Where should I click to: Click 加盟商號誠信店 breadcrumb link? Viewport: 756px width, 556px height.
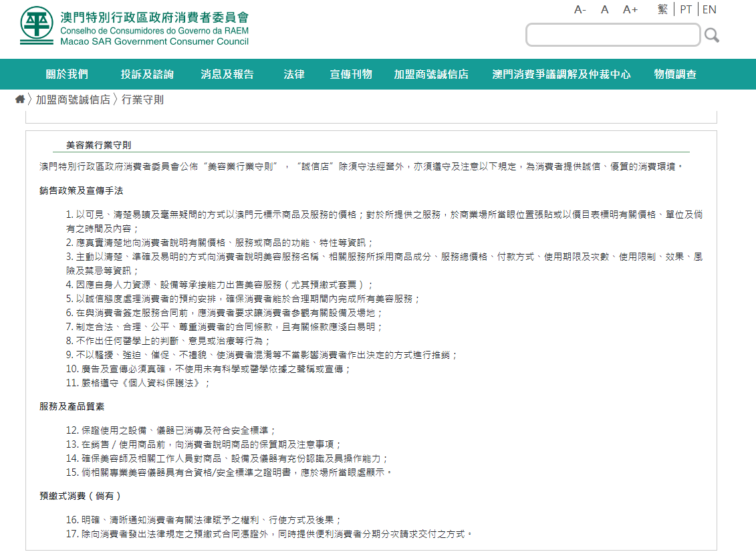click(73, 100)
